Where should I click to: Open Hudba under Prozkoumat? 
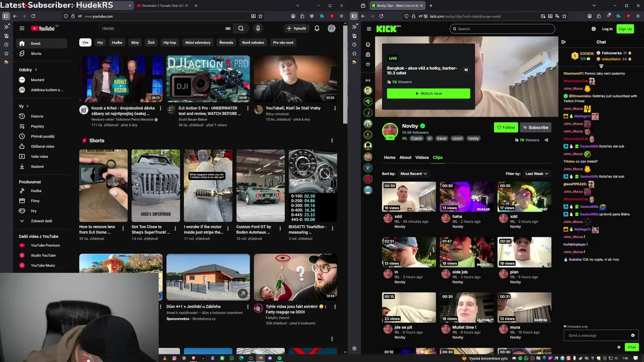pos(42,191)
